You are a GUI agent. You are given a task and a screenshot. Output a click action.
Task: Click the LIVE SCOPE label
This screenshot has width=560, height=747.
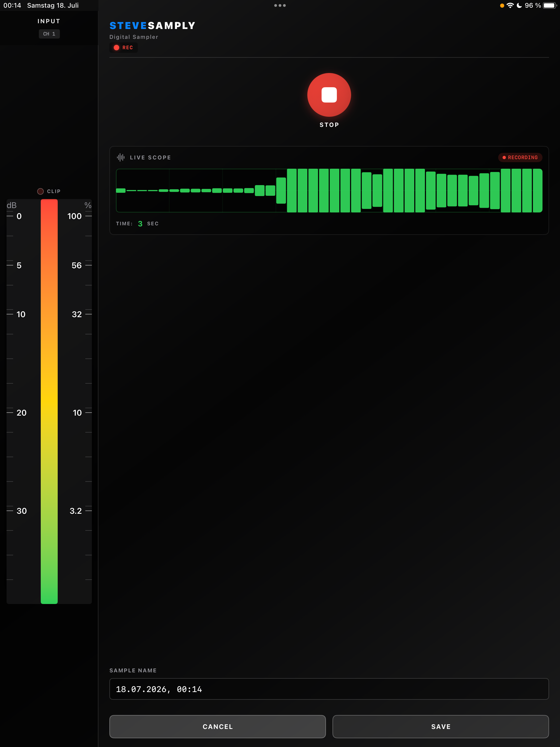(x=150, y=157)
